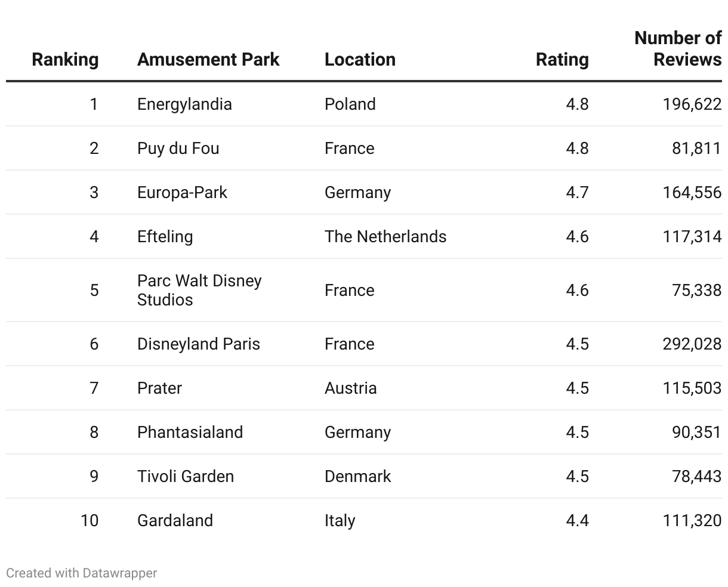Click the Ranking column header

coord(65,60)
